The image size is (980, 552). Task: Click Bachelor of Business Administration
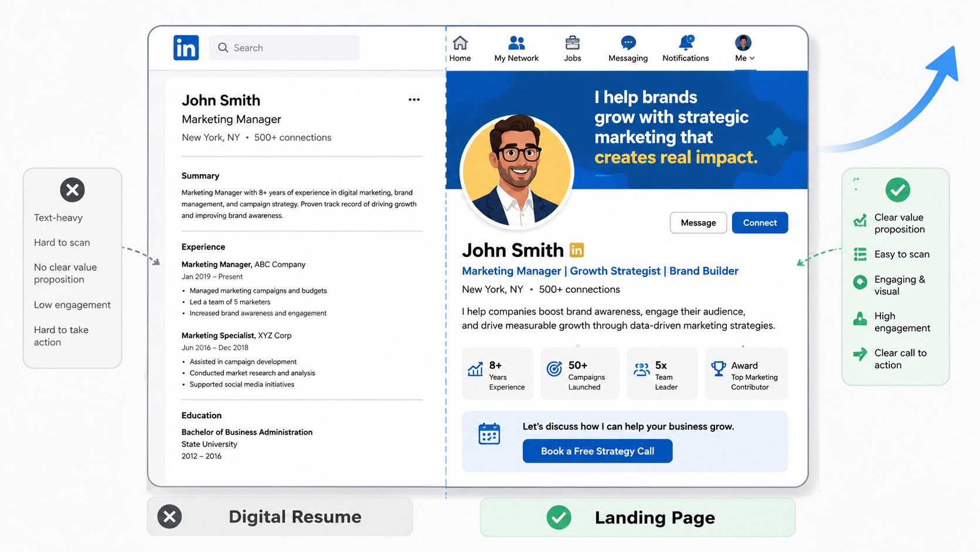(247, 432)
